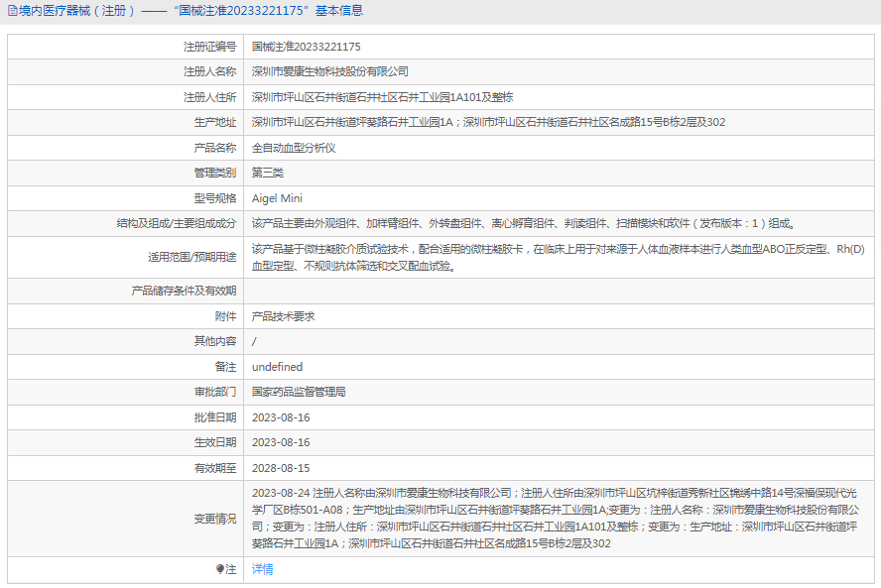Click the 生产地址 label
The width and height of the screenshot is (881, 588).
coord(215,122)
